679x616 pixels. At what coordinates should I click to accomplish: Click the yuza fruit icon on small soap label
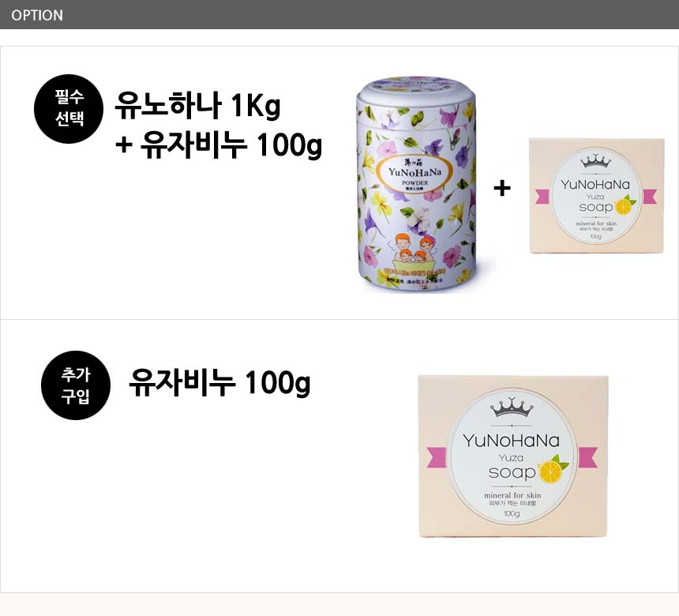click(x=625, y=205)
